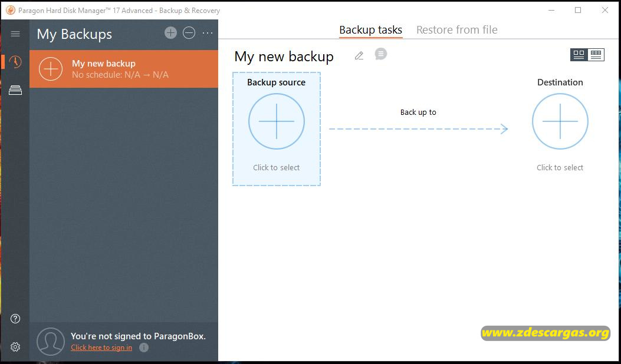Click 'Click to select' under Destination
This screenshot has width=621, height=364.
(x=560, y=168)
